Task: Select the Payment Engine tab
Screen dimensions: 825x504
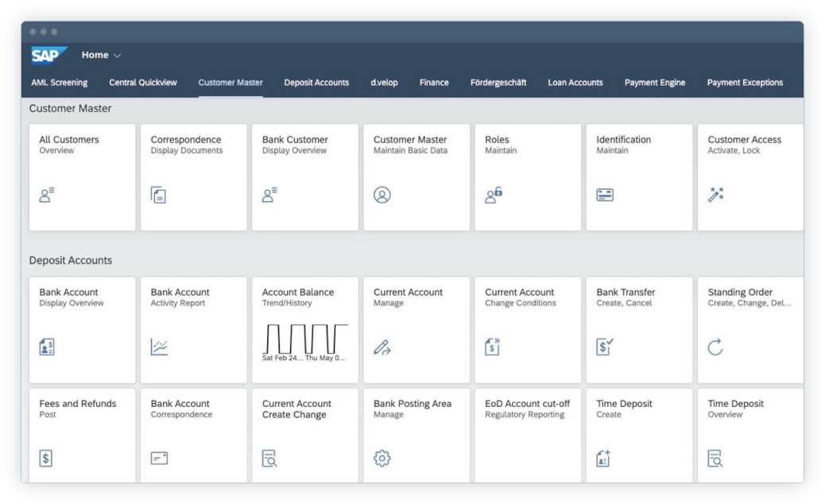Action: point(654,83)
